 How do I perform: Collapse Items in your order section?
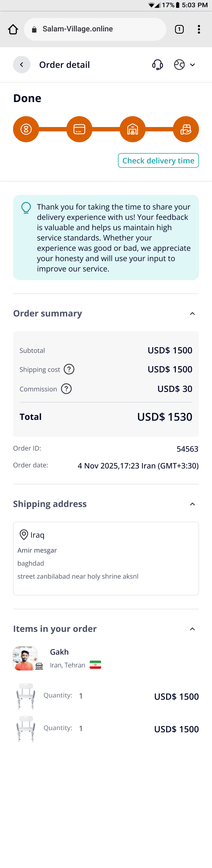192,629
